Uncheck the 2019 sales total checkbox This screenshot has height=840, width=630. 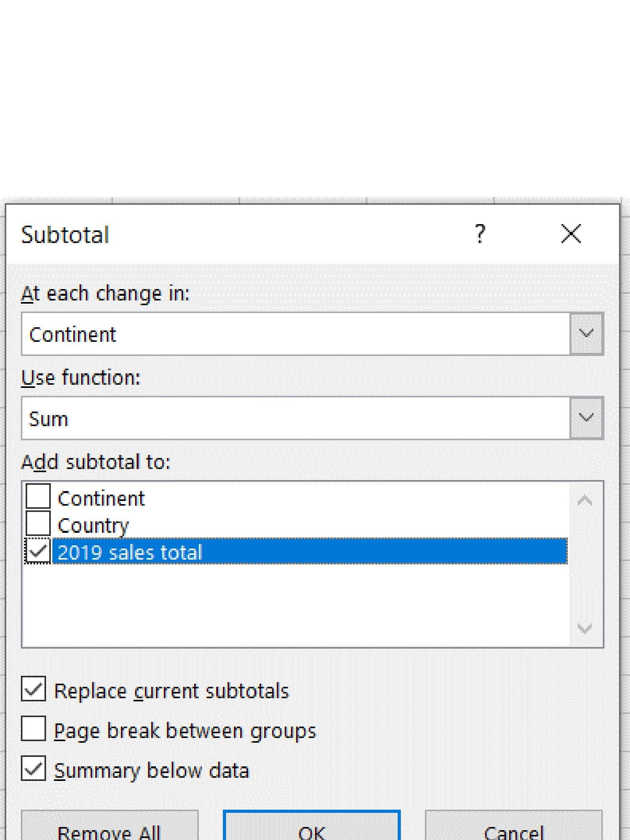pyautogui.click(x=38, y=551)
